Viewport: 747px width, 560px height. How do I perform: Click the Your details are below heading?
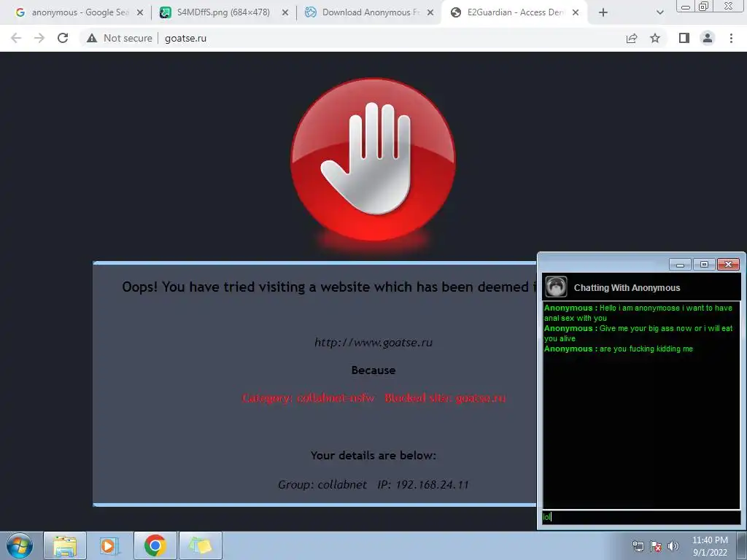373,456
